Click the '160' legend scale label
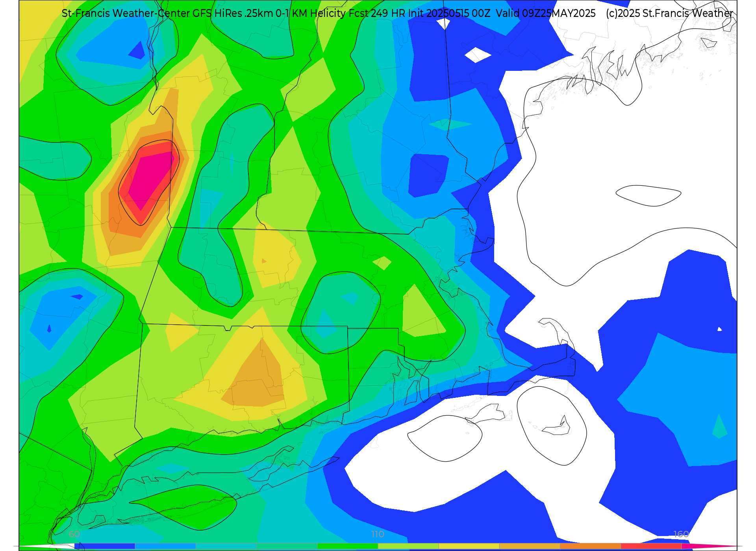The height and width of the screenshot is (551, 756). coord(681,534)
